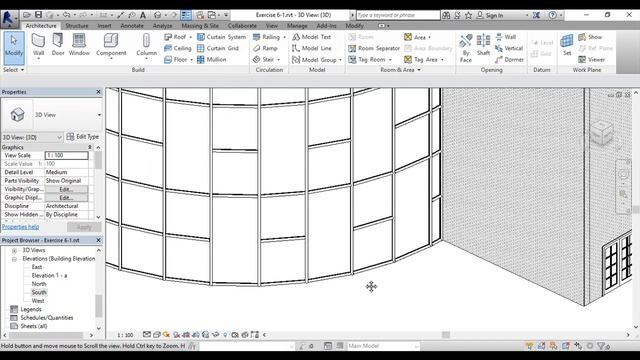Select the Door tool
This screenshot has width=640, height=360.
pos(58,45)
